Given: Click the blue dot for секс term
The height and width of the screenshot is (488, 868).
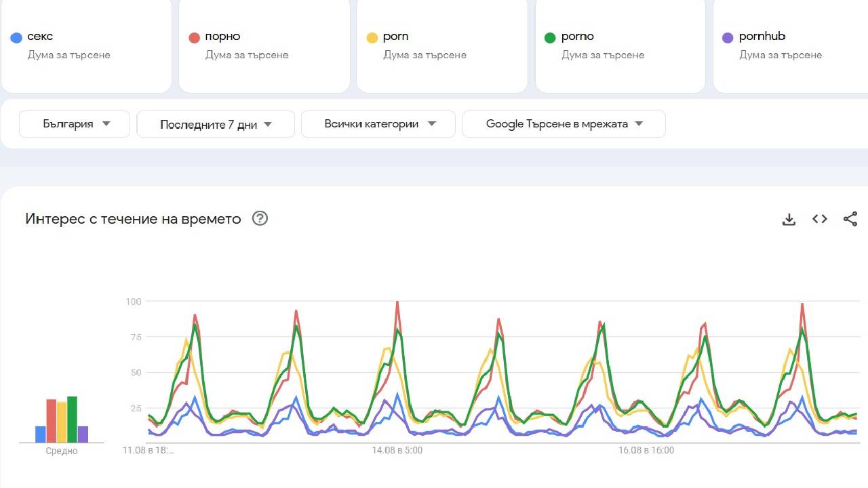Looking at the screenshot, I should (16, 37).
